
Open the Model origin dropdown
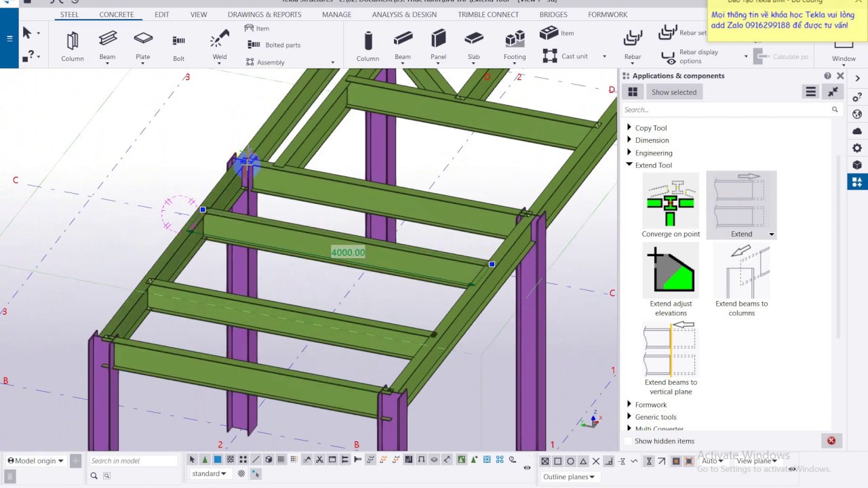click(35, 461)
